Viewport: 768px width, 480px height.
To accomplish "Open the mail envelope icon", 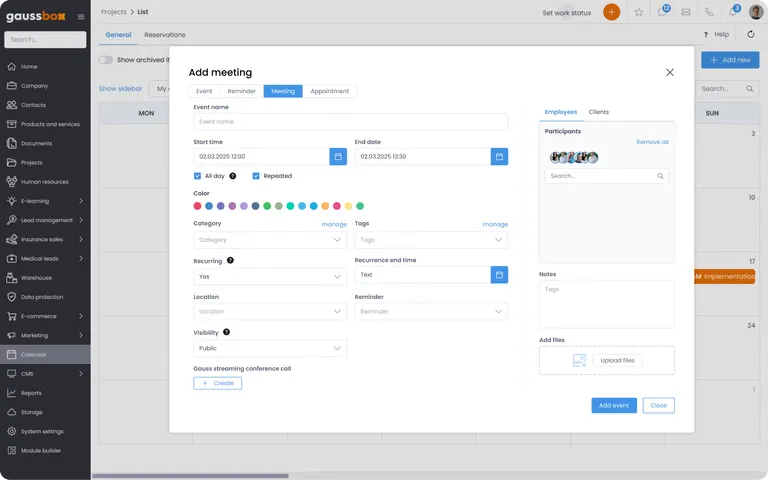I will tap(686, 12).
